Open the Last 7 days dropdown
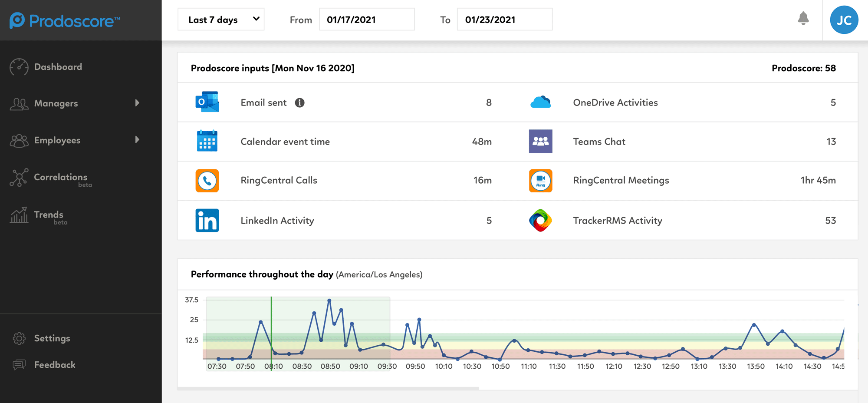The image size is (868, 403). pyautogui.click(x=221, y=20)
